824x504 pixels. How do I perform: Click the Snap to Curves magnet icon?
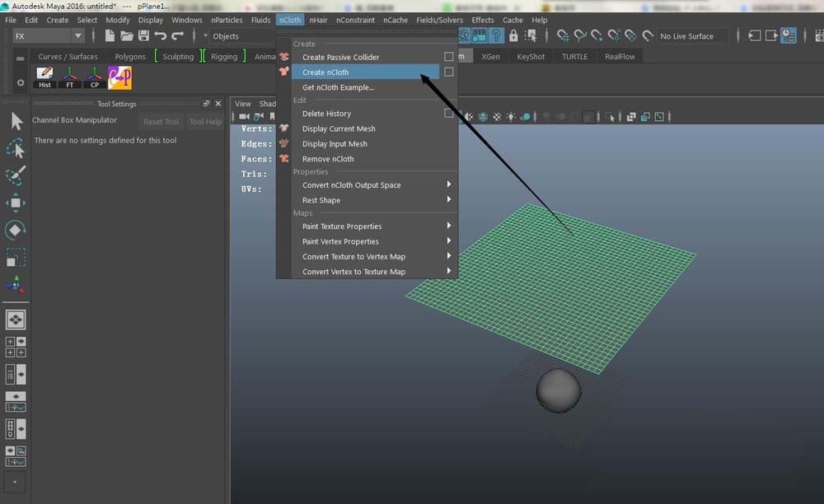pyautogui.click(x=579, y=35)
